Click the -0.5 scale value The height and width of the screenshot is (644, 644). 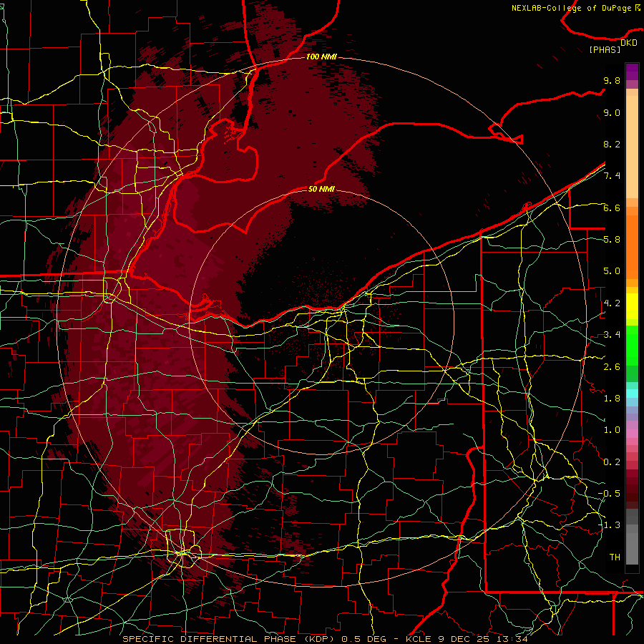(x=609, y=493)
